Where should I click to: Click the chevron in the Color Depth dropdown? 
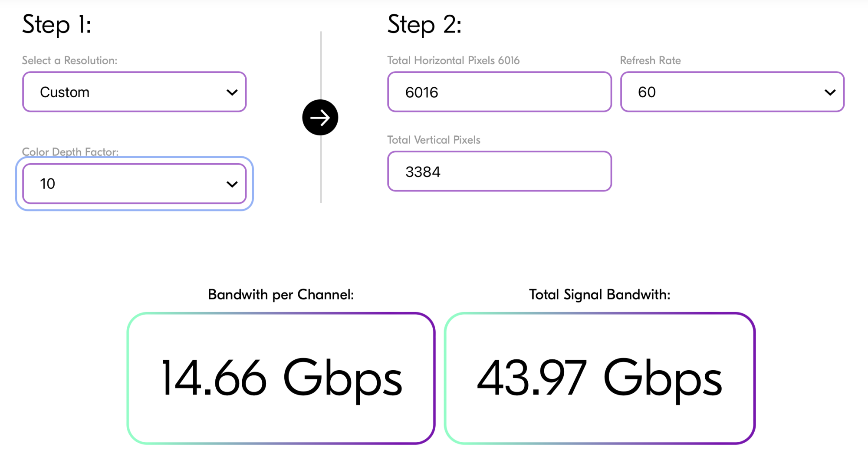click(232, 184)
